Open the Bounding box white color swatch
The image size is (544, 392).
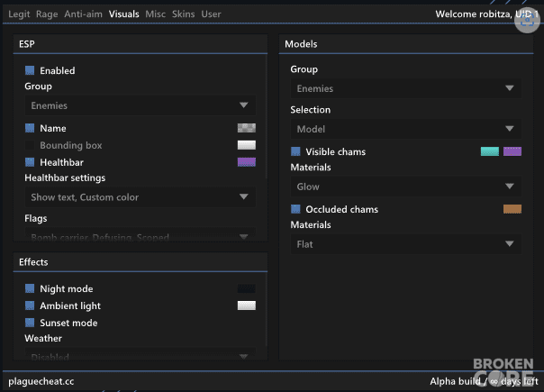click(x=247, y=145)
